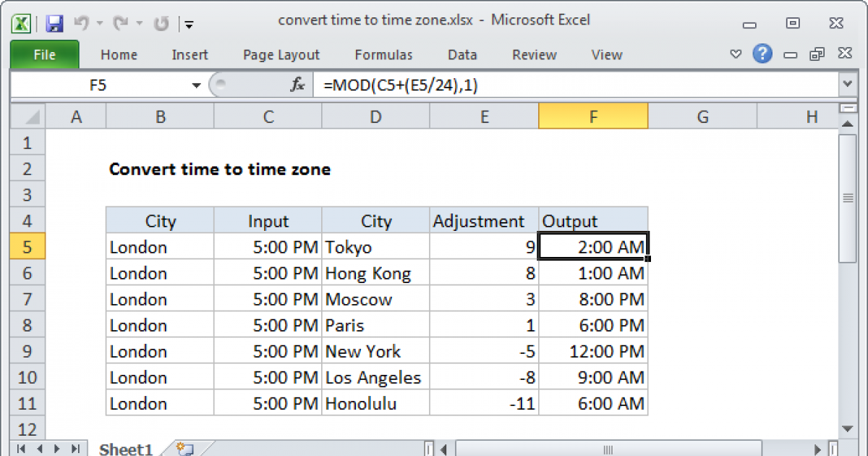Select the Sheet1 worksheet tab
The width and height of the screenshot is (868, 456).
pos(127,449)
